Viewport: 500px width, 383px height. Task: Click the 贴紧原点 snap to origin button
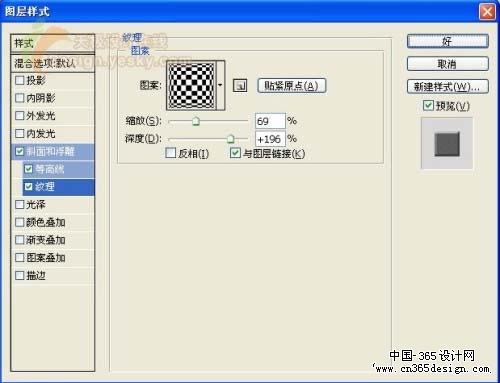coord(292,86)
